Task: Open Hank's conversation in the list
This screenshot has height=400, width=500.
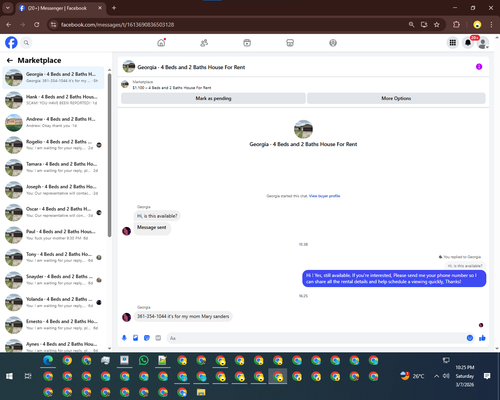Action: point(53,100)
